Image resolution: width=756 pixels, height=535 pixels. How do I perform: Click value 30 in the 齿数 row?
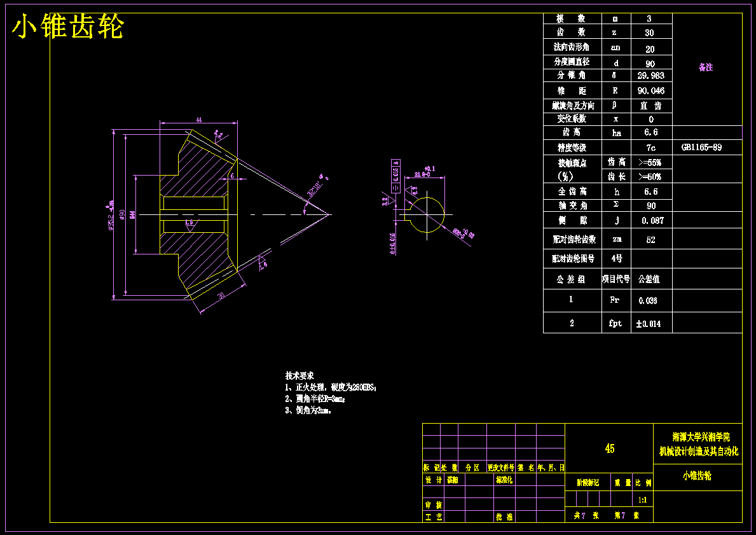point(649,33)
